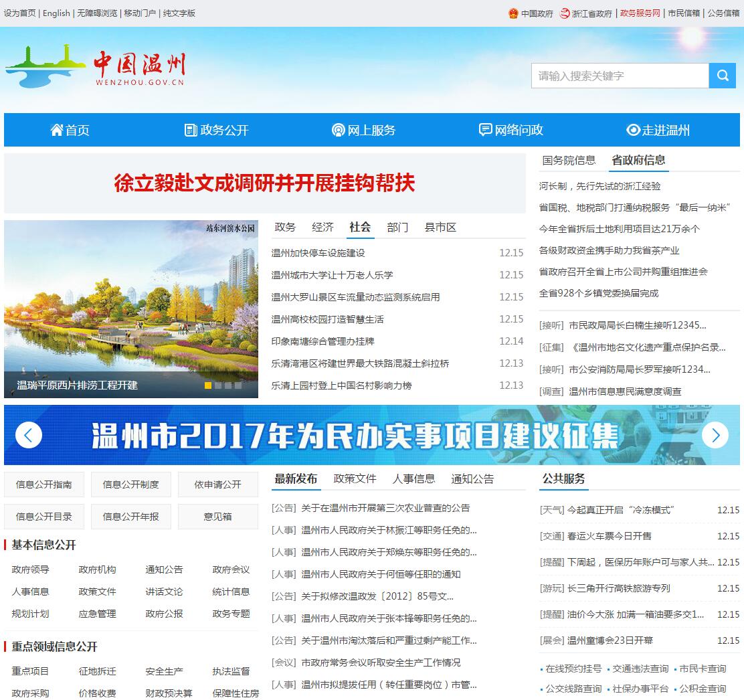Image resolution: width=744 pixels, height=700 pixels.
Task: Click the eye icon beside 走进温州
Action: coord(633,130)
